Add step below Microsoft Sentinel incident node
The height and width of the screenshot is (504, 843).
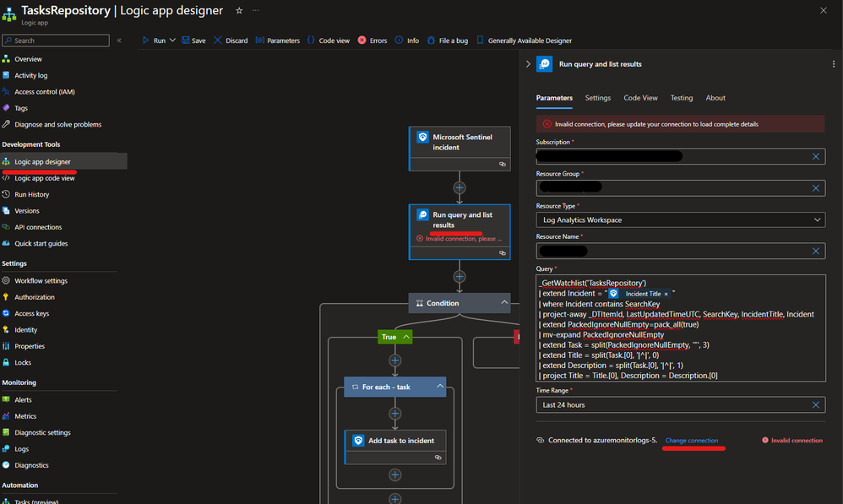pyautogui.click(x=460, y=187)
